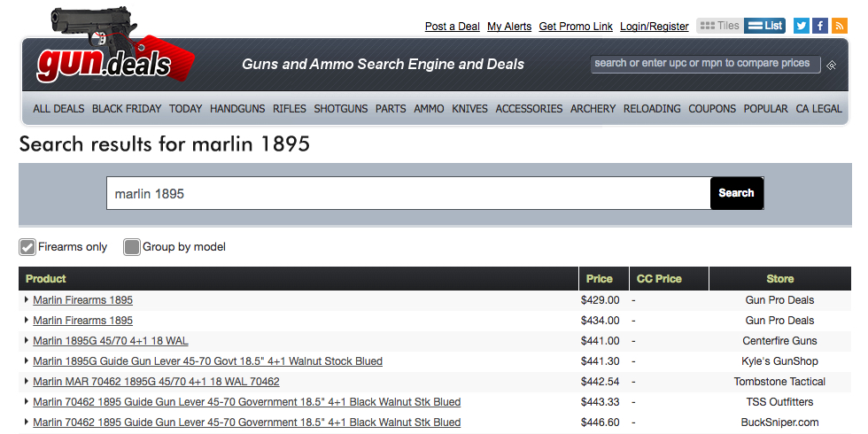
Task: Go to the RELOADING category
Action: (652, 108)
